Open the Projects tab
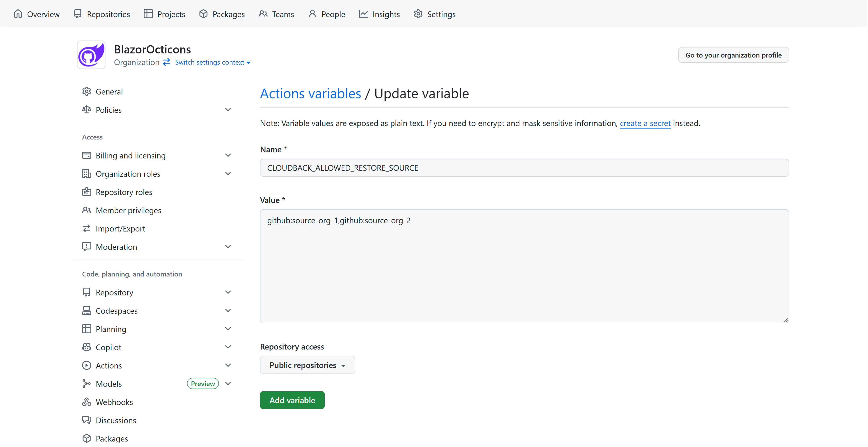The width and height of the screenshot is (868, 447). point(164,14)
